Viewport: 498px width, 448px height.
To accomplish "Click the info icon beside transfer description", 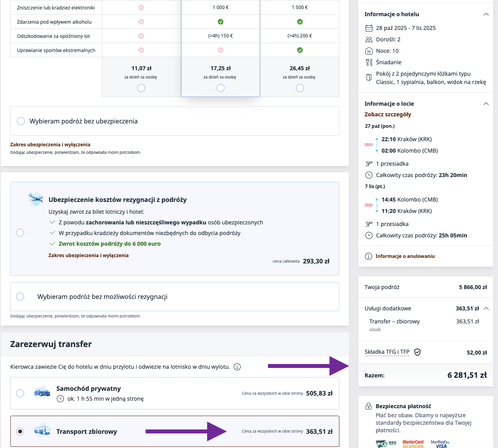I will tap(237, 367).
